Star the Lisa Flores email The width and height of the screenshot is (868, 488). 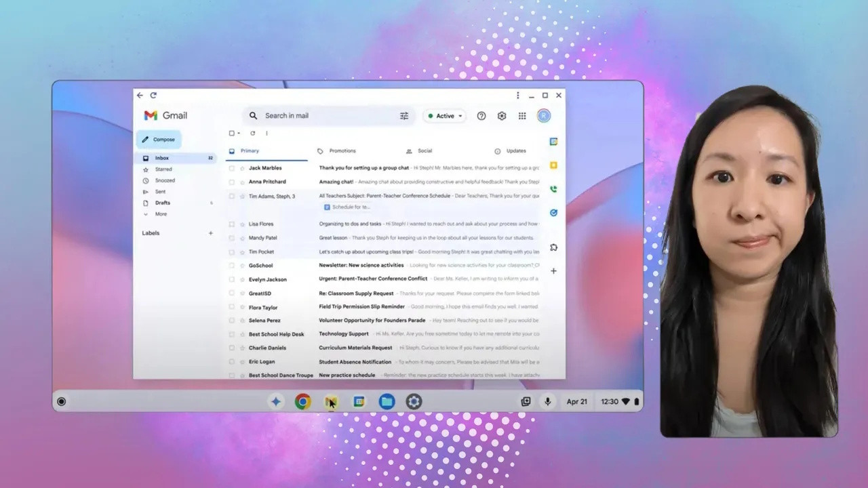tap(242, 224)
